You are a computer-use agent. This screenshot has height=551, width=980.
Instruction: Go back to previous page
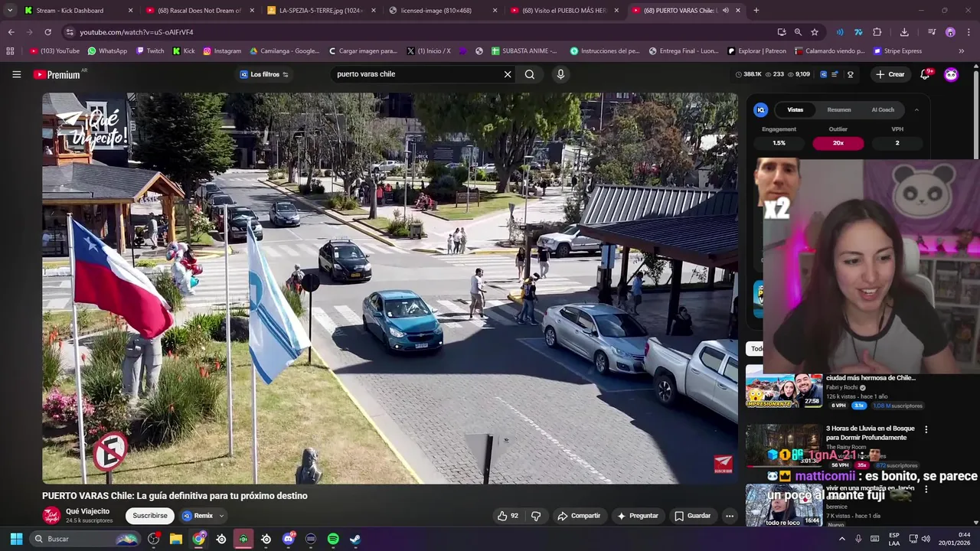coord(11,32)
